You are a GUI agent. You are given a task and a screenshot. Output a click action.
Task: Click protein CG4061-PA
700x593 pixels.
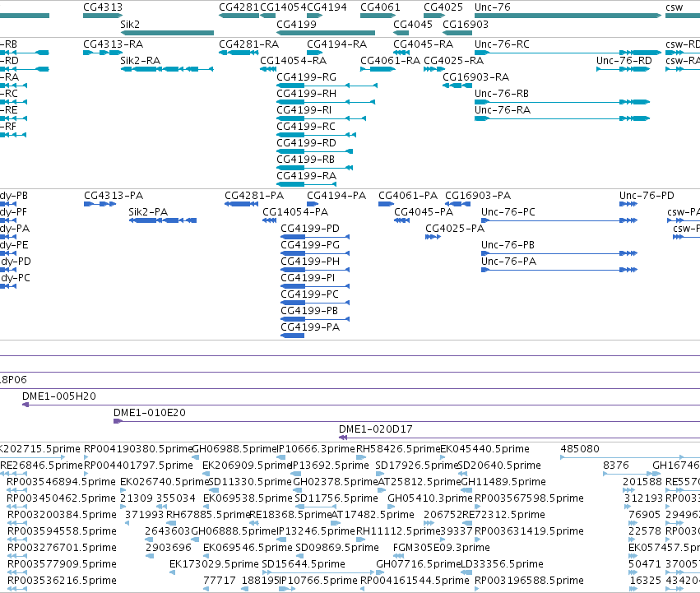click(x=408, y=196)
